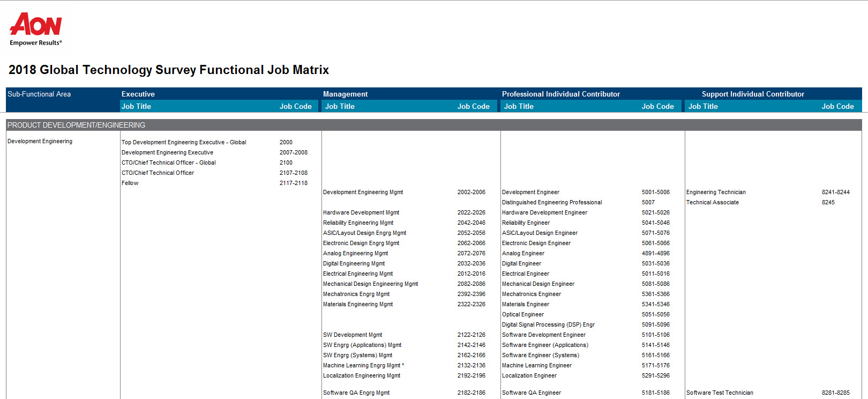
Task: Click the Software Test Technician entry
Action: [719, 393]
